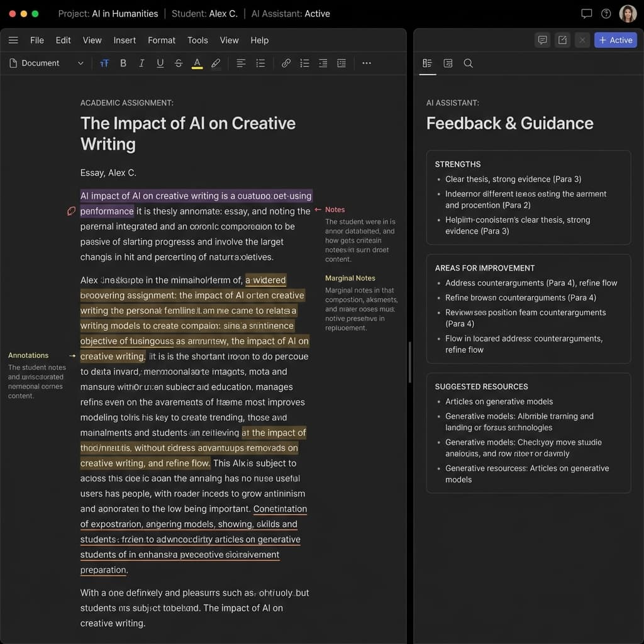Insert a hyperlink with the link icon
The width and height of the screenshot is (644, 644).
point(286,63)
